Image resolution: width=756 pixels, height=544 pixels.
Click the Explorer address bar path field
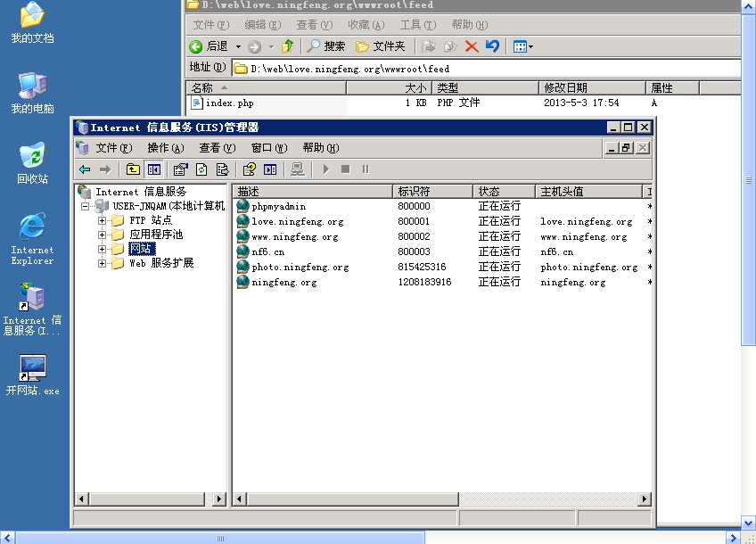[487, 69]
